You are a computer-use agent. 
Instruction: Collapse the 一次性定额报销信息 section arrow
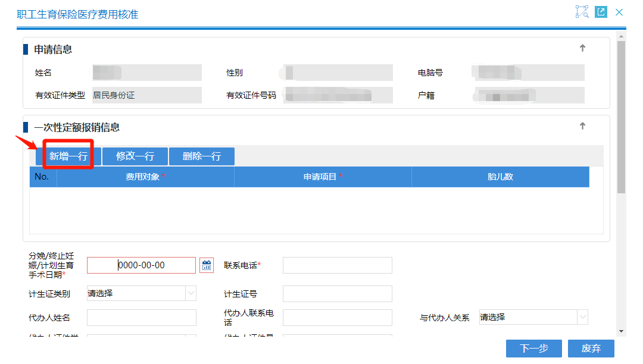point(583,126)
